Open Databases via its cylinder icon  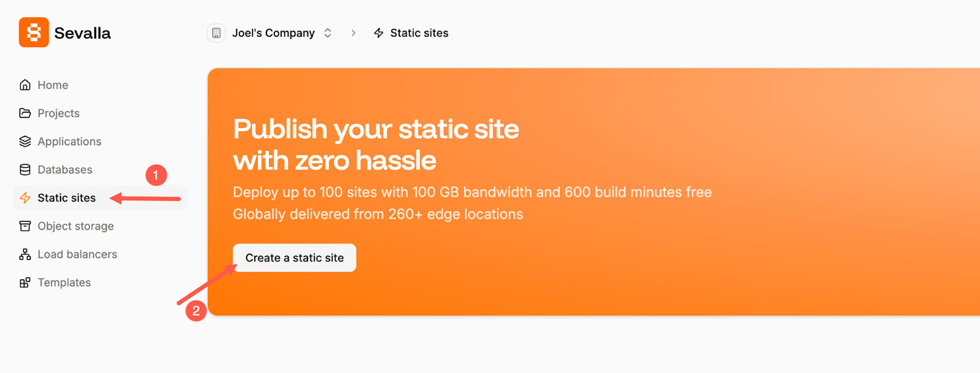pos(24,169)
